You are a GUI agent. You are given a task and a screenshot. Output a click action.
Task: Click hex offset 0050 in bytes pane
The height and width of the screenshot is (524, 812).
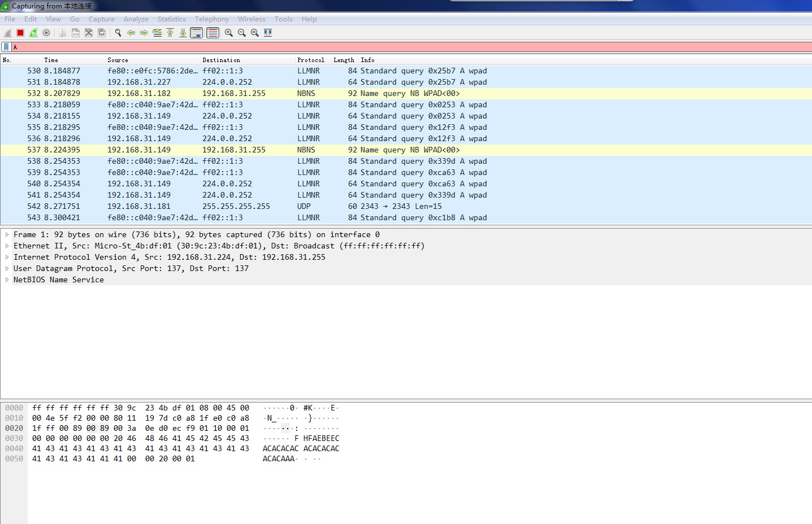coord(14,459)
